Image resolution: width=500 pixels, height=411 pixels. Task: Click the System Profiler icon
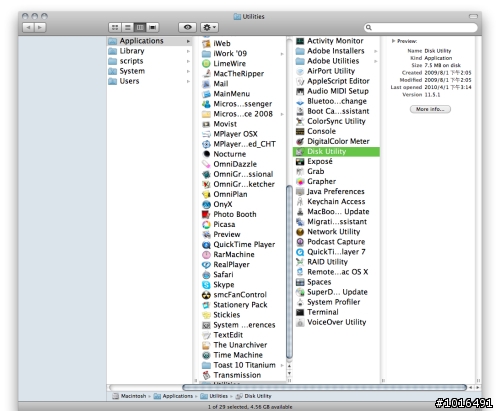pyautogui.click(x=300, y=302)
